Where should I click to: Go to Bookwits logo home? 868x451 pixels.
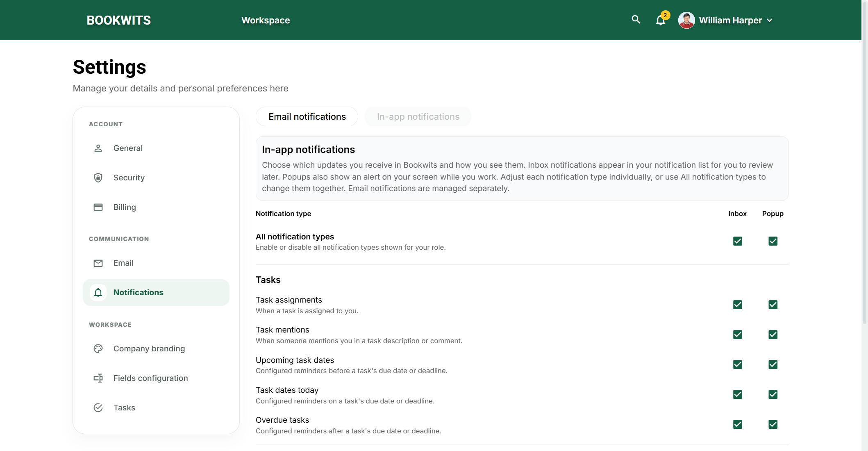(119, 20)
